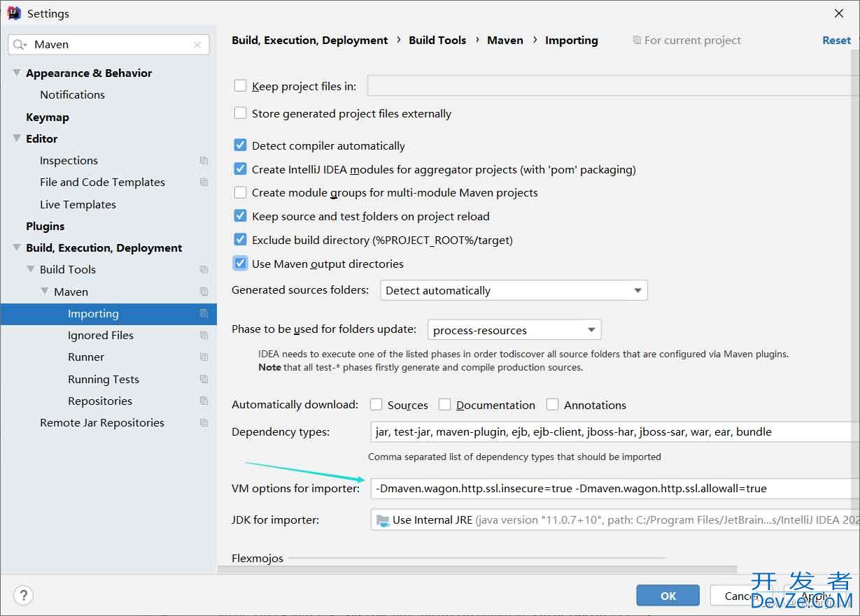This screenshot has width=860, height=616.
Task: Click the JRE folder icon in JDK field
Action: pyautogui.click(x=383, y=520)
